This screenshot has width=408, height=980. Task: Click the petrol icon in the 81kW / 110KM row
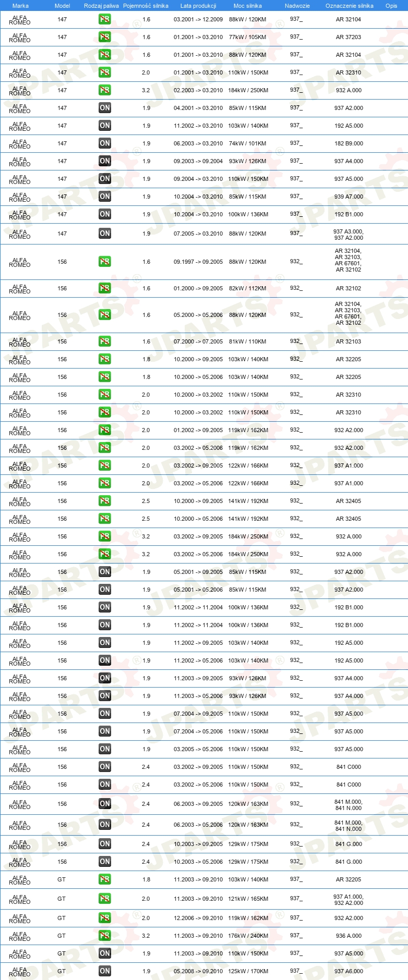point(105,341)
